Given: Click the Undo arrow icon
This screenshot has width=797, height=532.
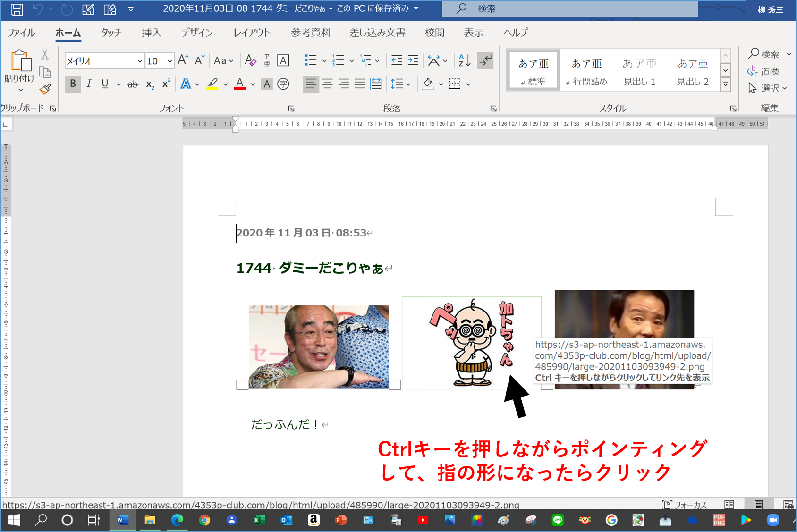Looking at the screenshot, I should tap(38, 9).
